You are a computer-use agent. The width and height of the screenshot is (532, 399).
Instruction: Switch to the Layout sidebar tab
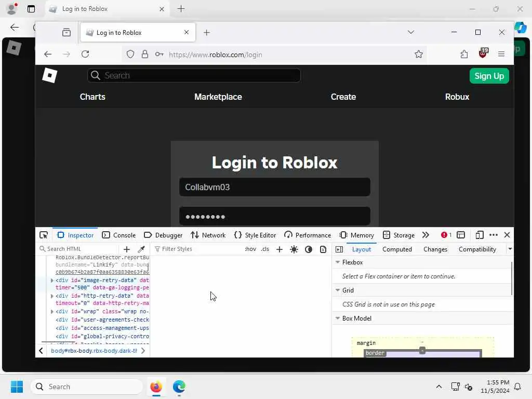click(x=362, y=249)
